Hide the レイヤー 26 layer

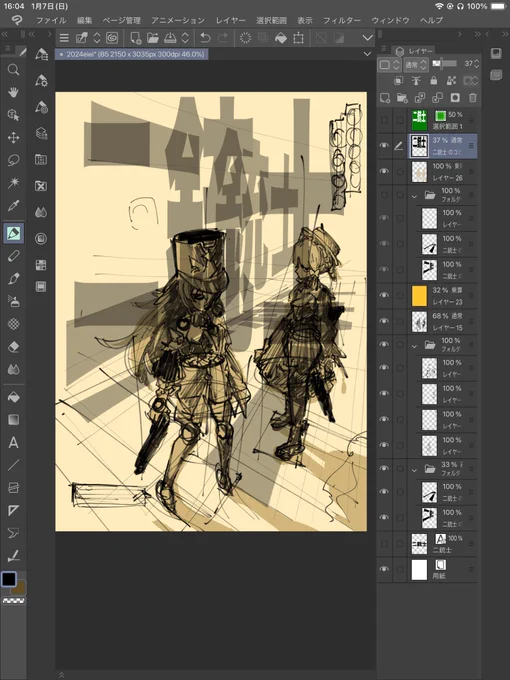pos(384,171)
